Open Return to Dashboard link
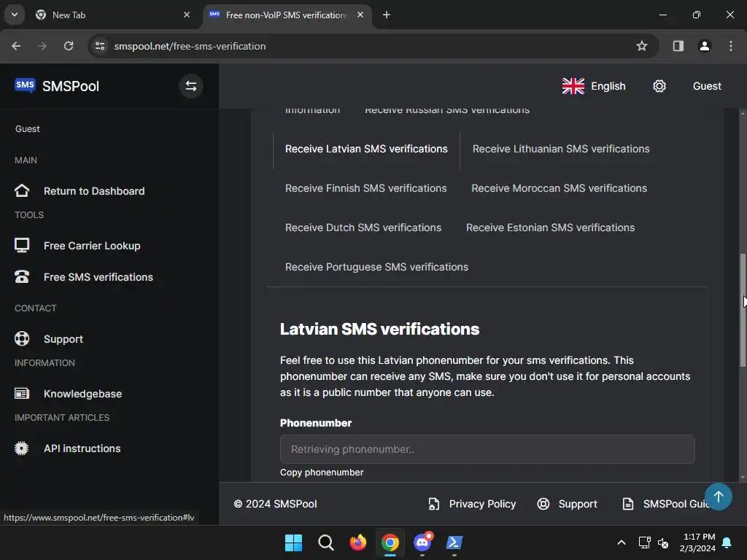Viewport: 747px width, 560px height. [x=94, y=191]
